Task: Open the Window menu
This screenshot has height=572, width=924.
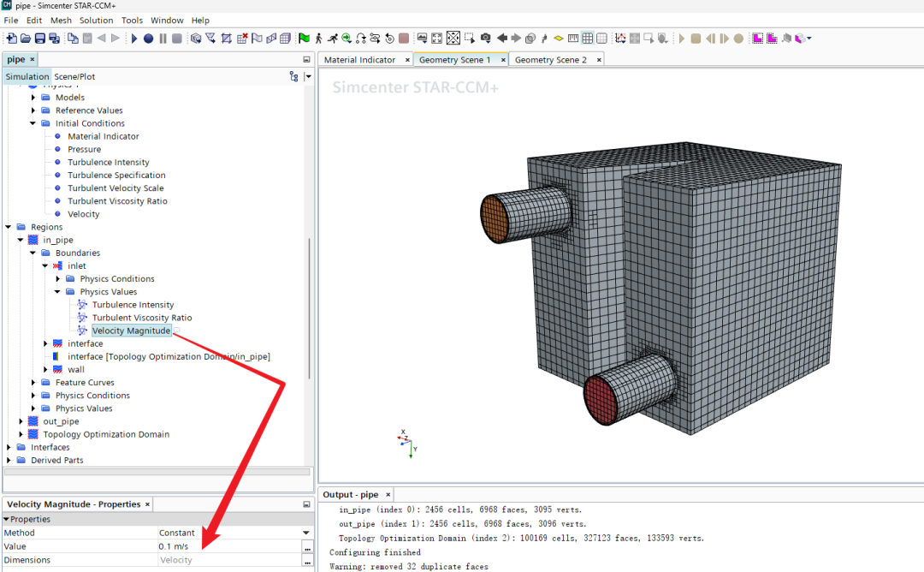Action: pyautogui.click(x=167, y=20)
